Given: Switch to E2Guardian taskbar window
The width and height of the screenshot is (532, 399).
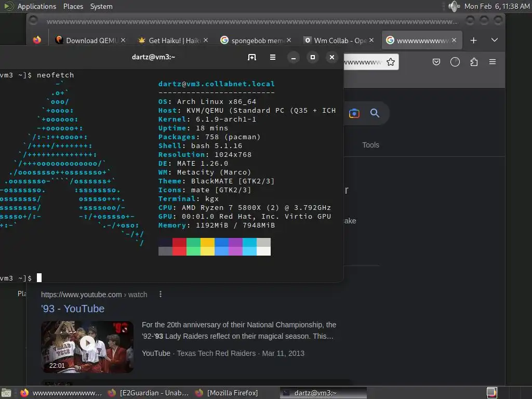Looking at the screenshot, I should (x=148, y=393).
